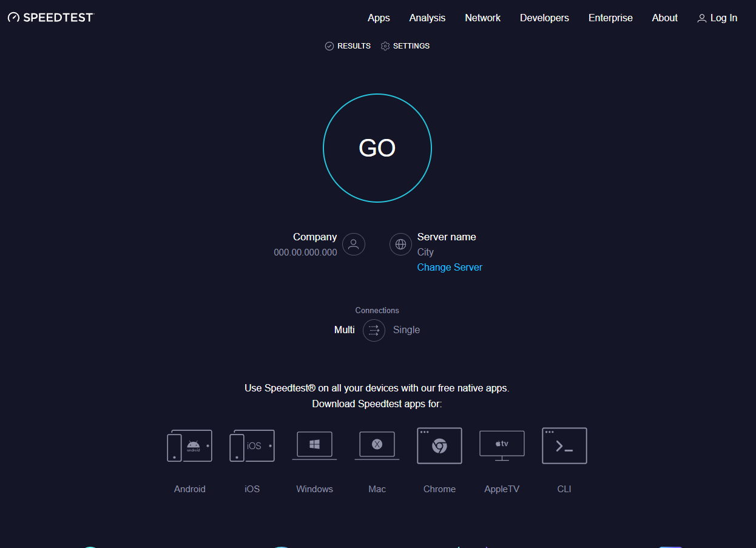Click the Company person icon
Viewport: 756px width, 548px height.
click(x=354, y=245)
